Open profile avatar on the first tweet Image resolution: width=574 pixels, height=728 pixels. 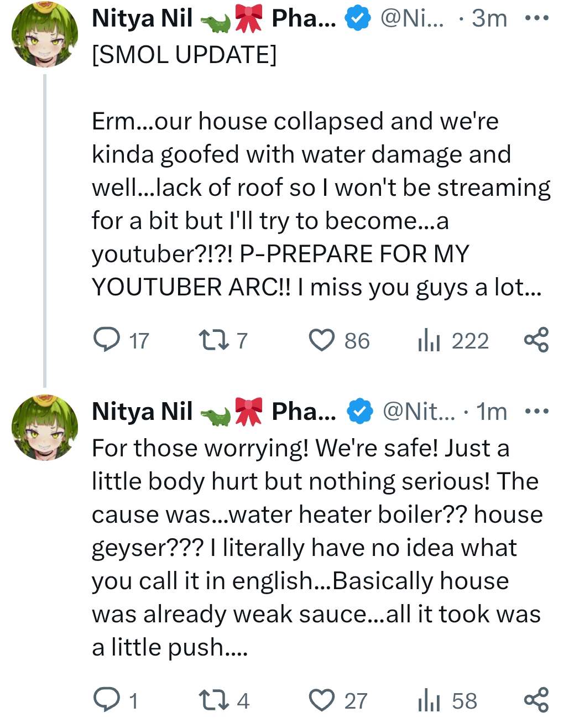44,34
